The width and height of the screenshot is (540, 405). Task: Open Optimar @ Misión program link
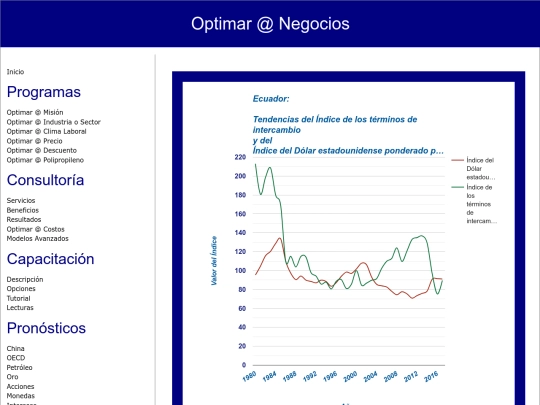click(35, 112)
